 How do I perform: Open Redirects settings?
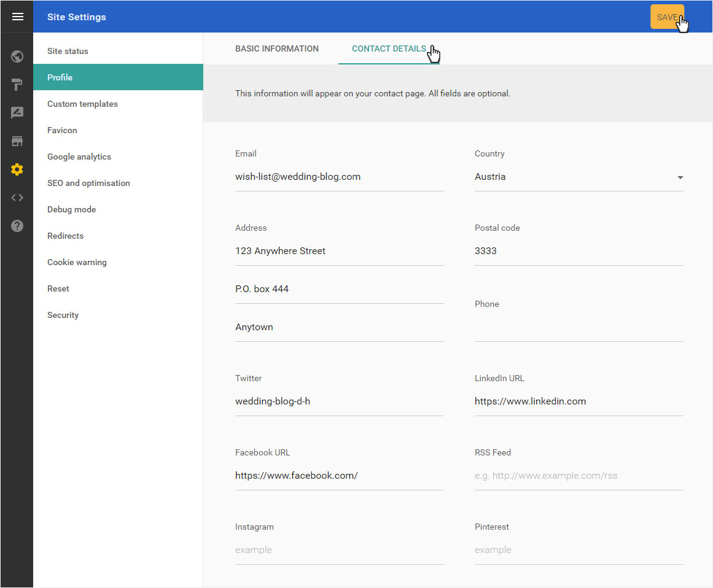pos(118,235)
